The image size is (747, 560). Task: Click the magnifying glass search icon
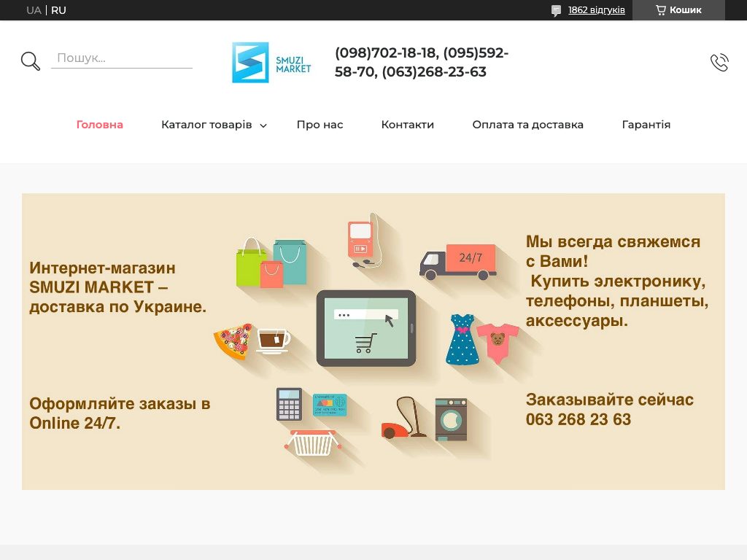(31, 61)
